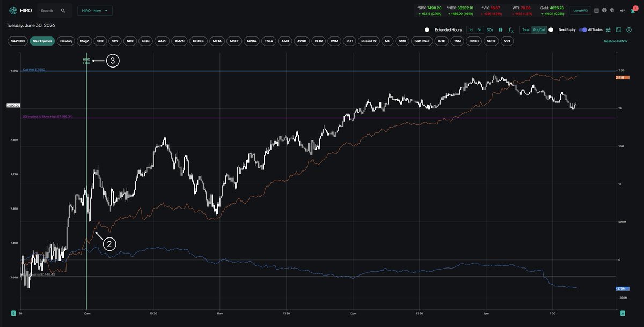Screen dimensions: 644x327
Task: Choose the IWM ticker chip
Action: point(335,41)
